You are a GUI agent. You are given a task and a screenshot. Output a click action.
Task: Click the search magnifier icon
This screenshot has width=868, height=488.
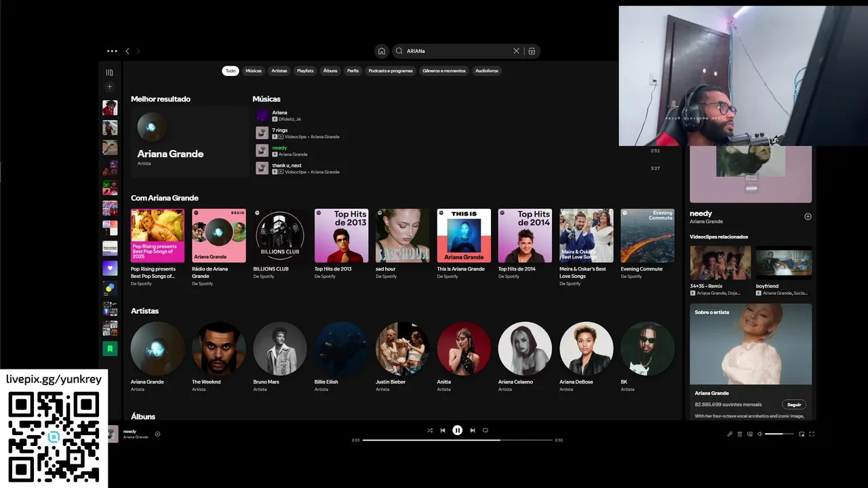click(399, 51)
